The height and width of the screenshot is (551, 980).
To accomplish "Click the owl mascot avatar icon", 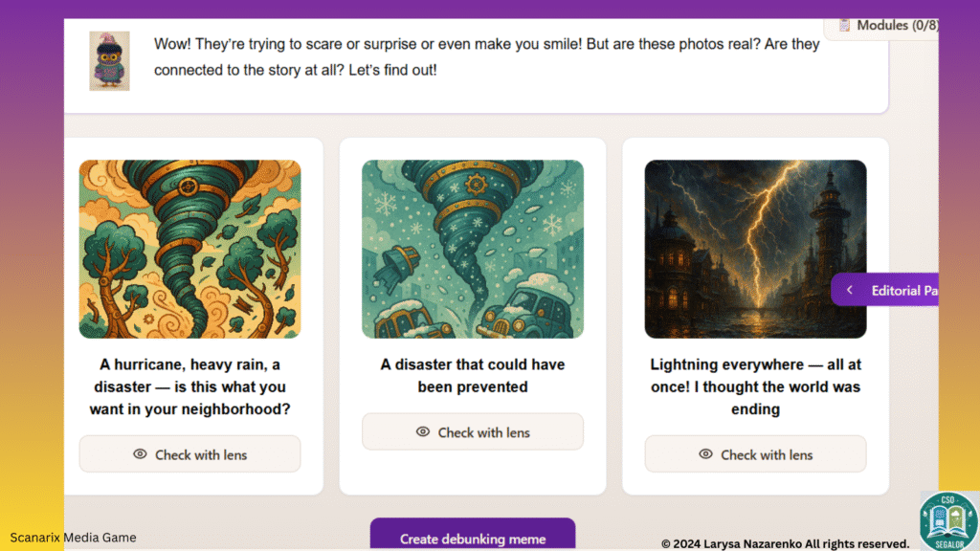I will [109, 61].
